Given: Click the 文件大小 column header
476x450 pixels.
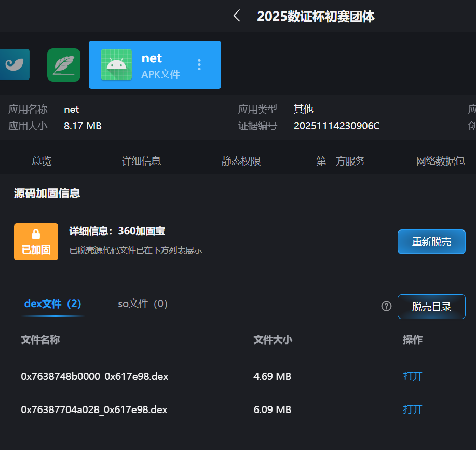Looking at the screenshot, I should click(x=273, y=340).
